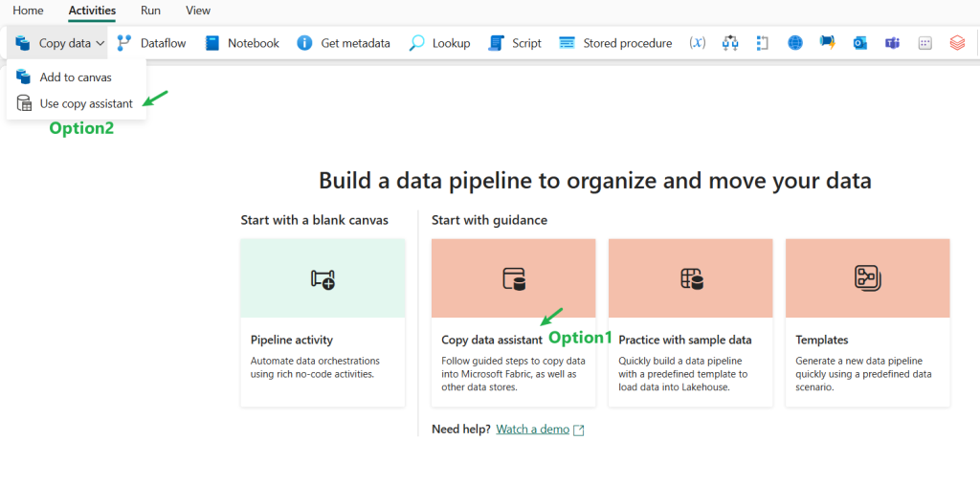This screenshot has height=485, width=980.
Task: Click the Stored procedure icon
Action: point(567,43)
